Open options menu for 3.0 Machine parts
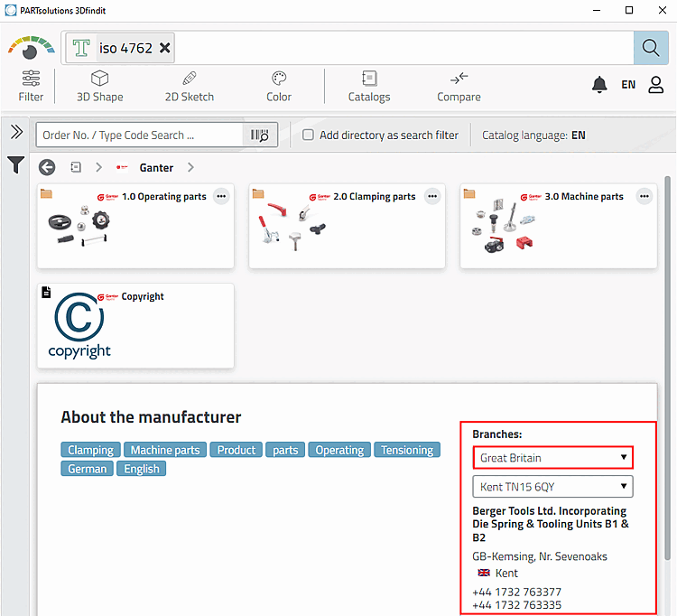The image size is (677, 616). [645, 196]
